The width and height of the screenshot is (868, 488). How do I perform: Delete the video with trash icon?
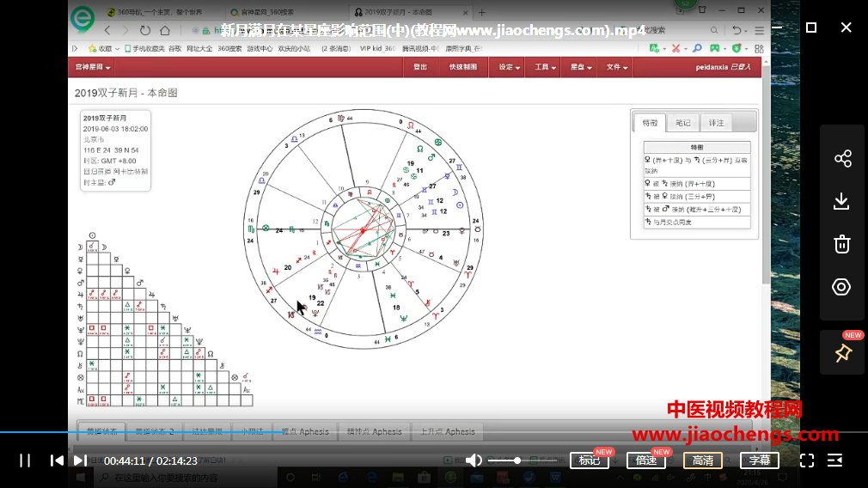842,244
